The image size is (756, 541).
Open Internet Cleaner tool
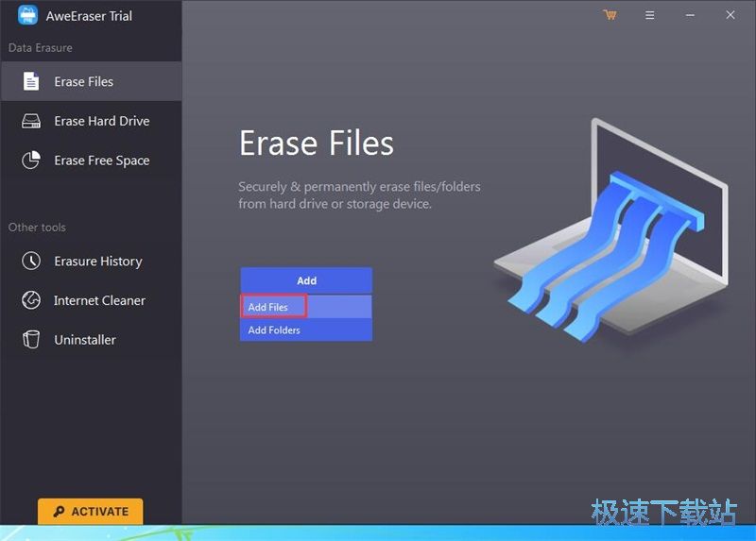click(x=92, y=300)
